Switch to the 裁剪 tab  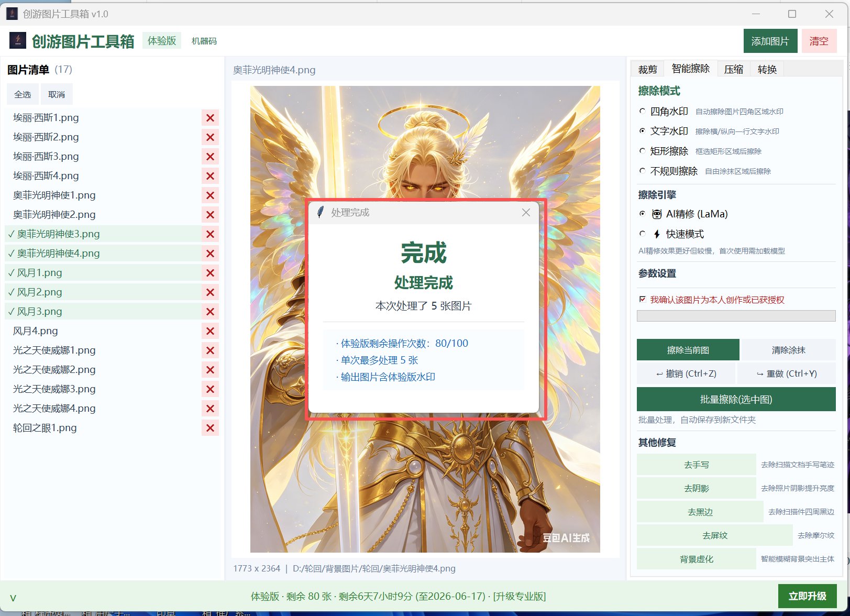(x=647, y=69)
